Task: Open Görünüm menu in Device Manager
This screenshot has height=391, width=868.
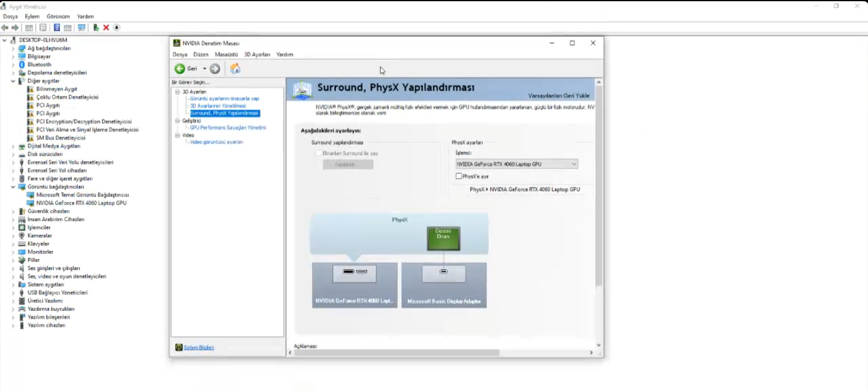Action: [58, 16]
